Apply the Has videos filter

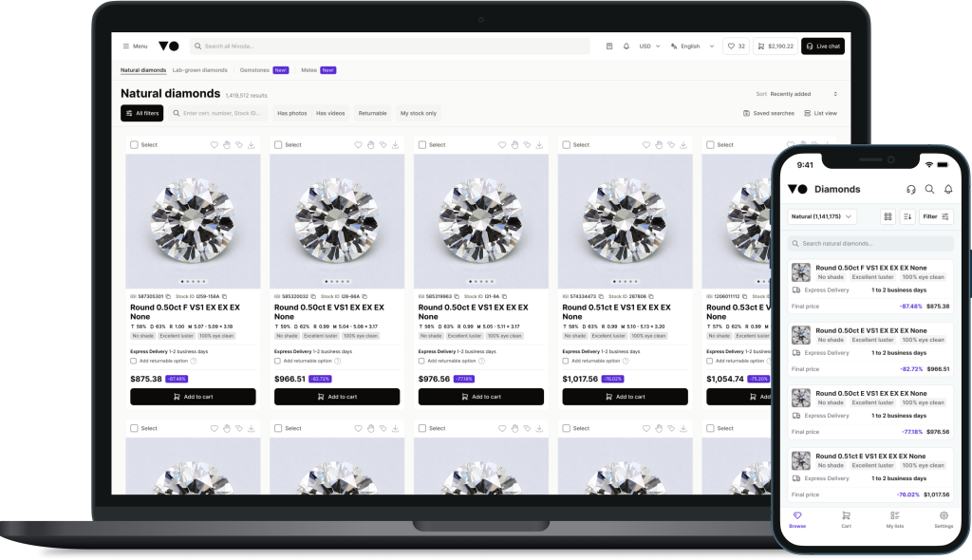[330, 114]
